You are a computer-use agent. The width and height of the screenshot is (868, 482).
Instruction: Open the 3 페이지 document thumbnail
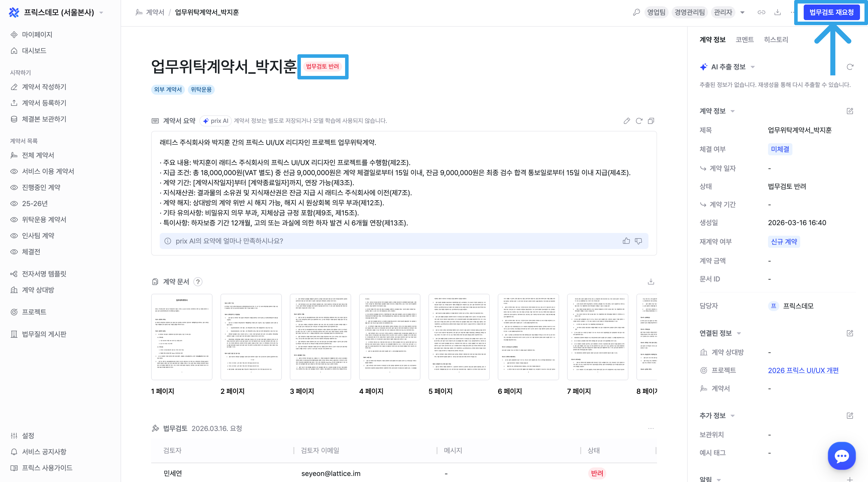(x=320, y=337)
